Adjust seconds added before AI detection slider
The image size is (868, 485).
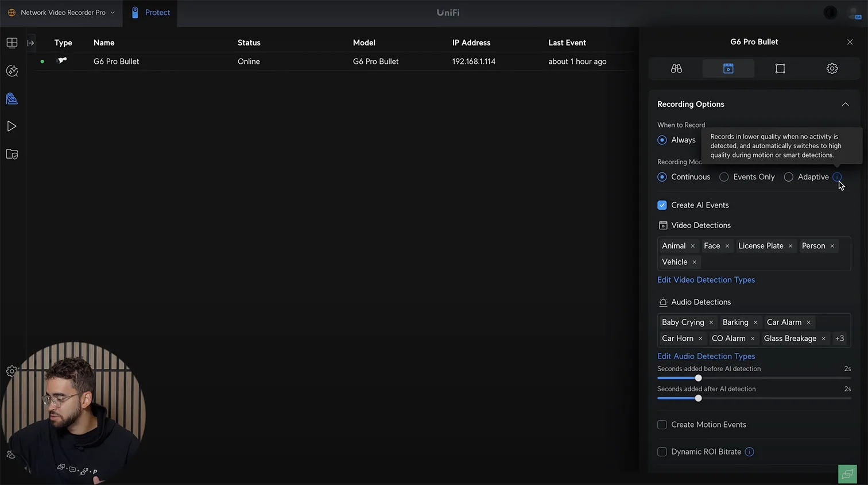(698, 378)
